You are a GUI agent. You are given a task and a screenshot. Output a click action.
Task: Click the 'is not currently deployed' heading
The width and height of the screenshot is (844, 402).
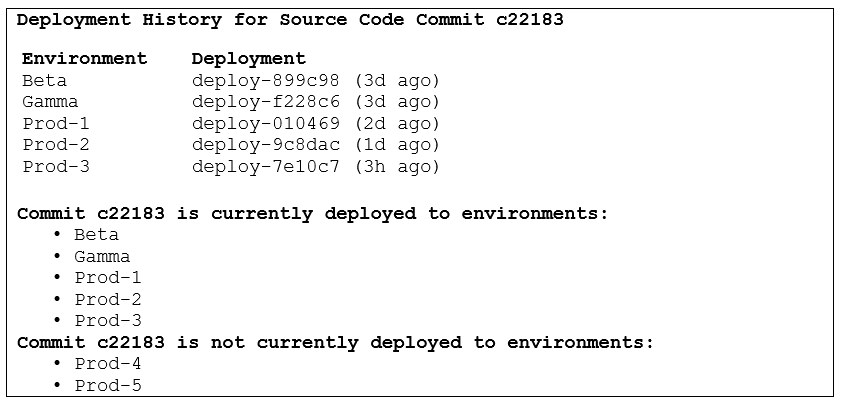335,342
